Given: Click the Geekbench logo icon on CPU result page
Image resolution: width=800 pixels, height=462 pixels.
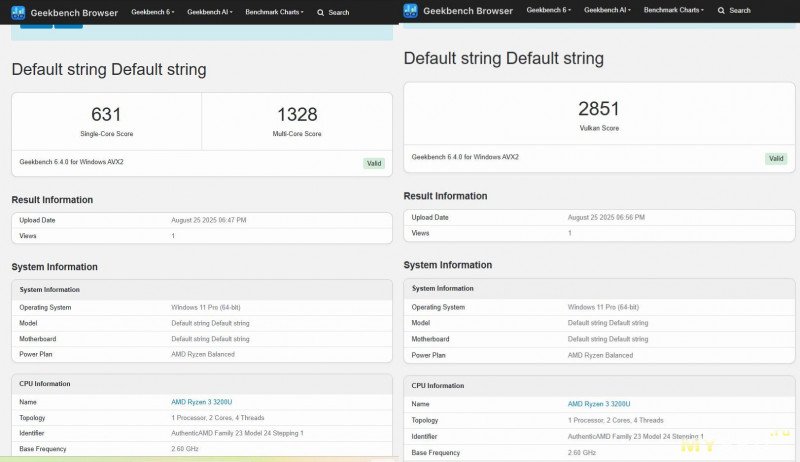Looking at the screenshot, I should (18, 12).
